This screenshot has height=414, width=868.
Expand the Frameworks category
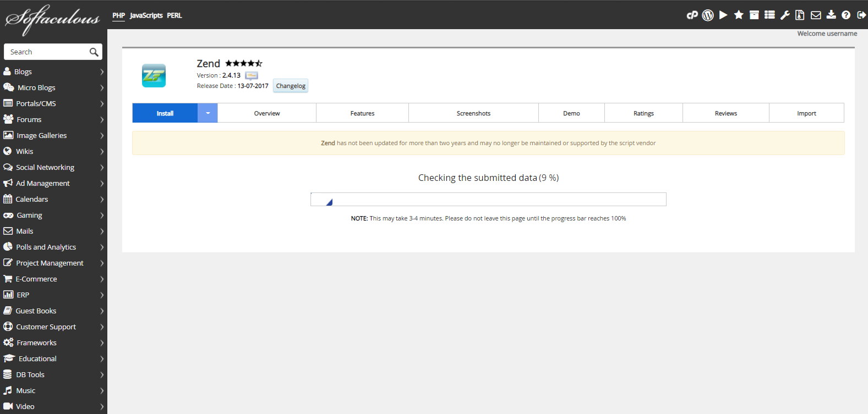coord(53,343)
